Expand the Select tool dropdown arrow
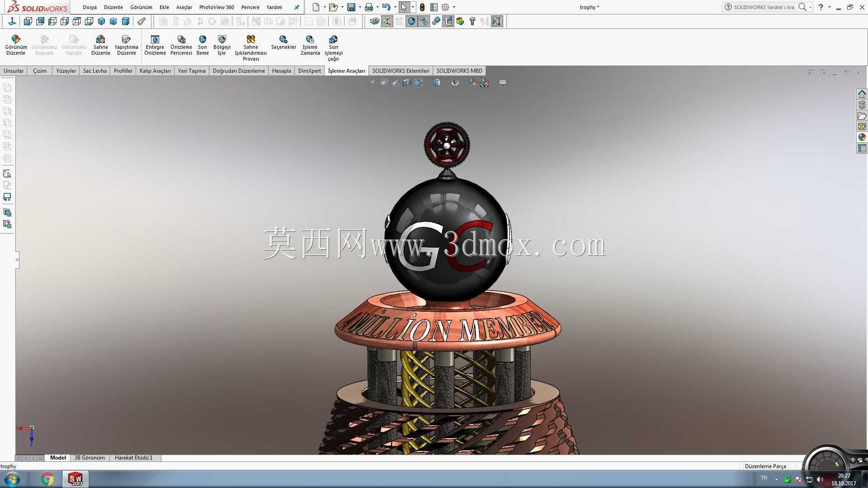868x488 pixels. click(413, 7)
